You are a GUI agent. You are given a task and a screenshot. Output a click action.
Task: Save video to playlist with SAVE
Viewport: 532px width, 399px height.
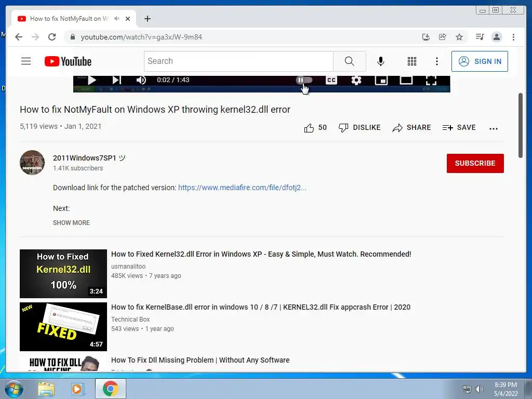459,128
